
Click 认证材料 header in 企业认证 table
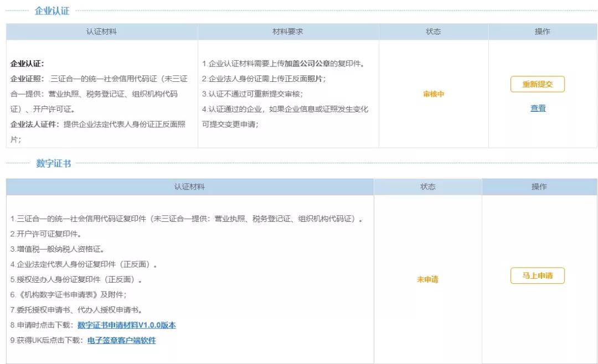pyautogui.click(x=102, y=32)
